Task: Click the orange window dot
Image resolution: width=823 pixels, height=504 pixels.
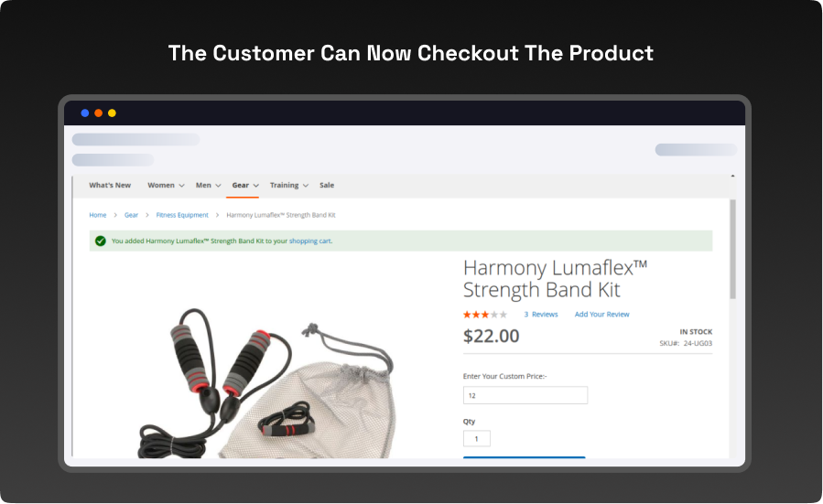Action: [98, 113]
